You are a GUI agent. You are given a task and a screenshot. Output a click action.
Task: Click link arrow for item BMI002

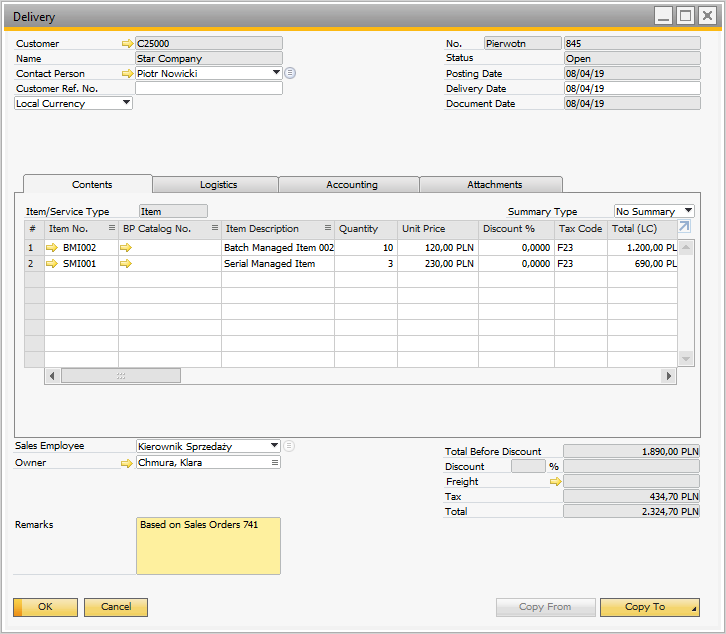(x=53, y=247)
